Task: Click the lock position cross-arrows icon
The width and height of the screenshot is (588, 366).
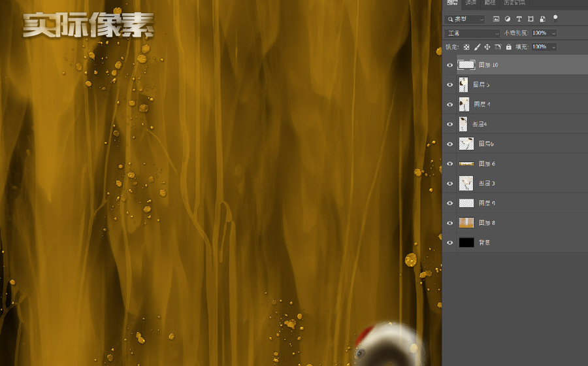Action: pos(487,47)
